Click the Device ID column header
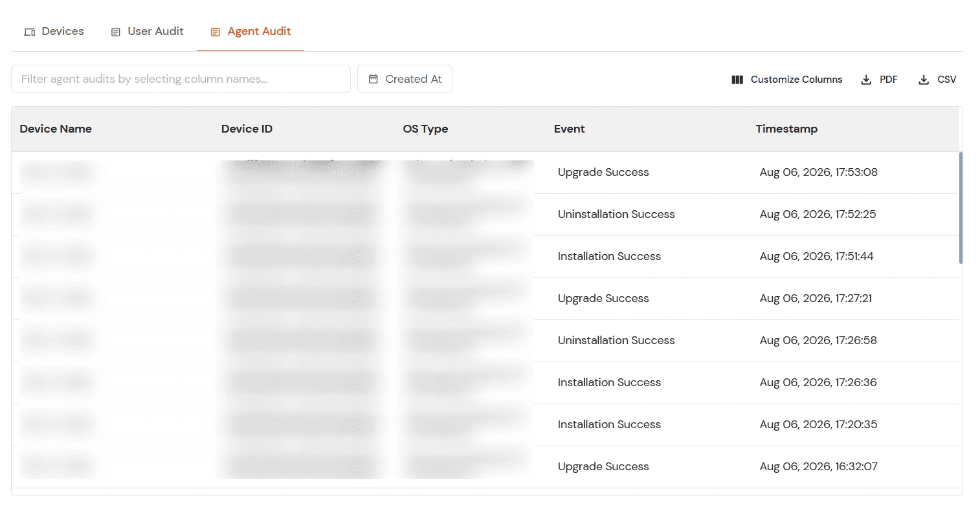 point(247,129)
